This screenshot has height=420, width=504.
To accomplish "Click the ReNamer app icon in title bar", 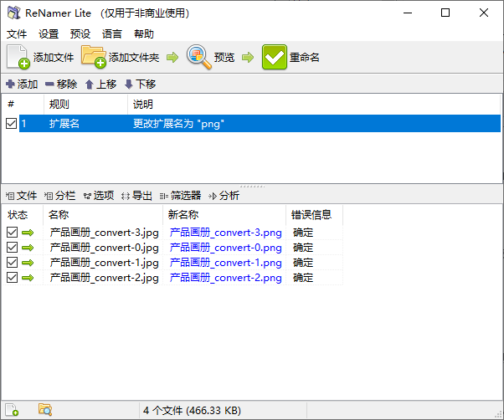I will click(14, 13).
